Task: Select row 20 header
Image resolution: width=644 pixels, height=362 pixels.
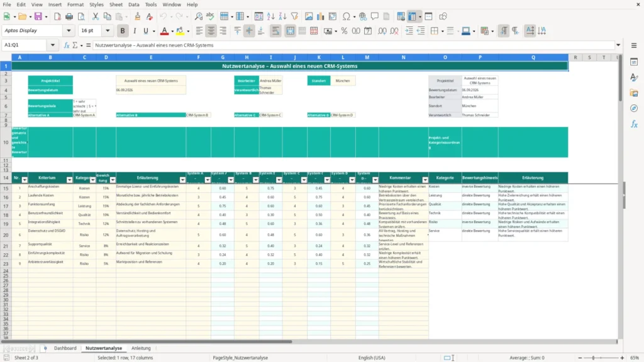Action: coord(6,235)
